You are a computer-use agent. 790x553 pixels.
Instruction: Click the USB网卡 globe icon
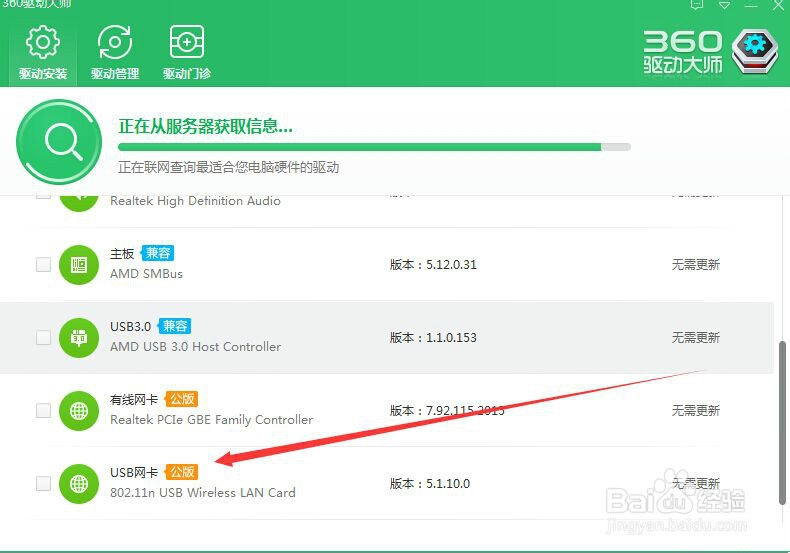pos(79,483)
